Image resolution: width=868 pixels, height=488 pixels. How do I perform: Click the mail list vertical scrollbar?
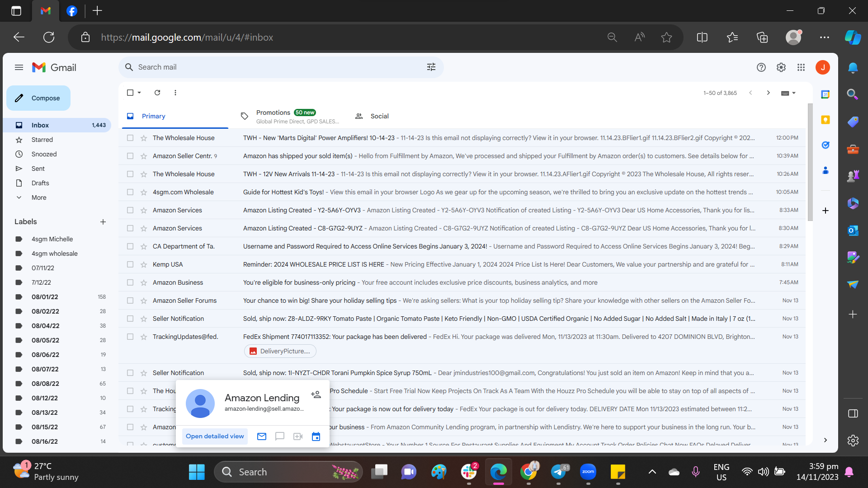click(x=810, y=163)
